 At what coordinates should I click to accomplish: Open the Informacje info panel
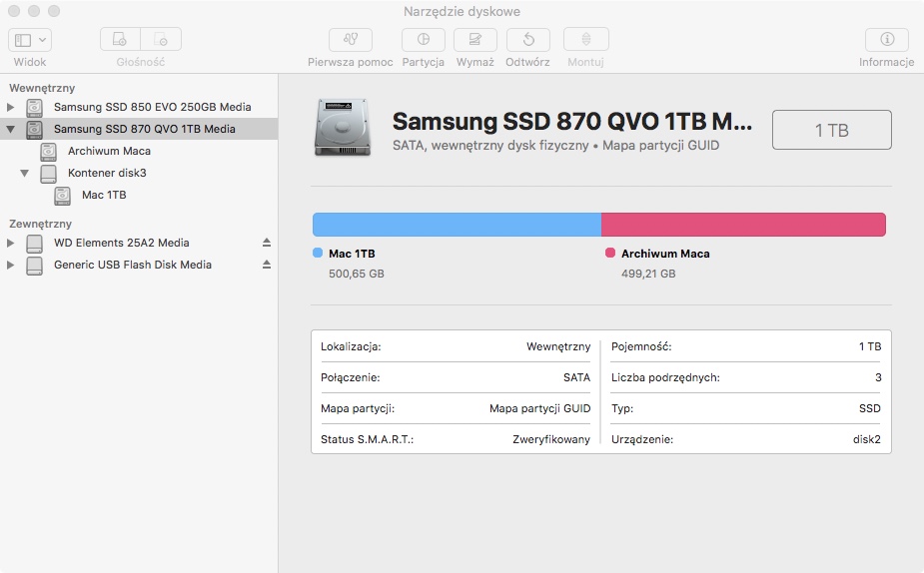tap(887, 40)
